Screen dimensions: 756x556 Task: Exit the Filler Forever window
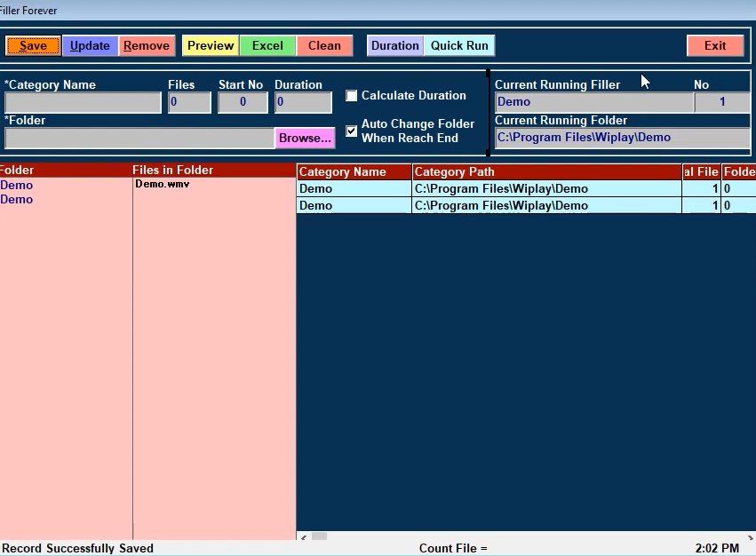[x=714, y=46]
